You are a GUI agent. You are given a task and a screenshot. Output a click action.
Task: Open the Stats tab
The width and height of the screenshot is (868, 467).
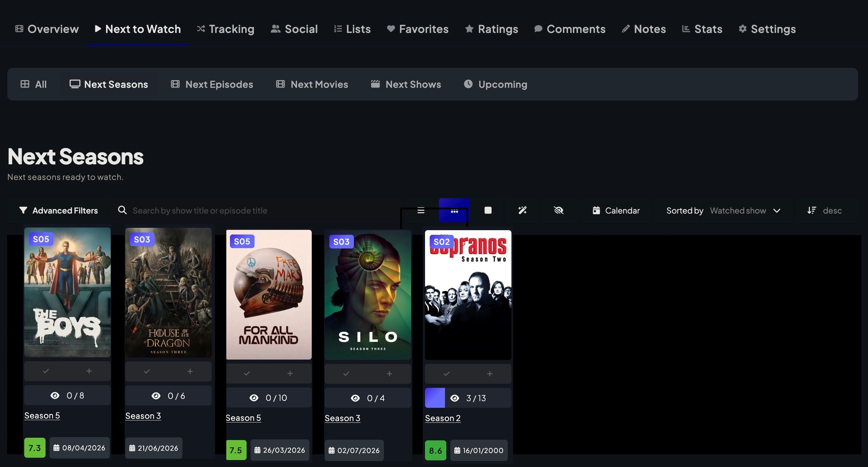(x=702, y=29)
